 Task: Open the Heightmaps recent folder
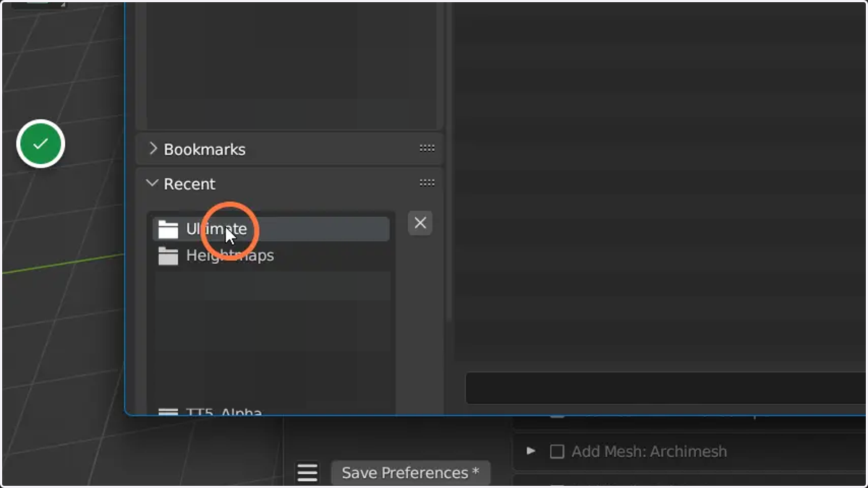point(271,256)
